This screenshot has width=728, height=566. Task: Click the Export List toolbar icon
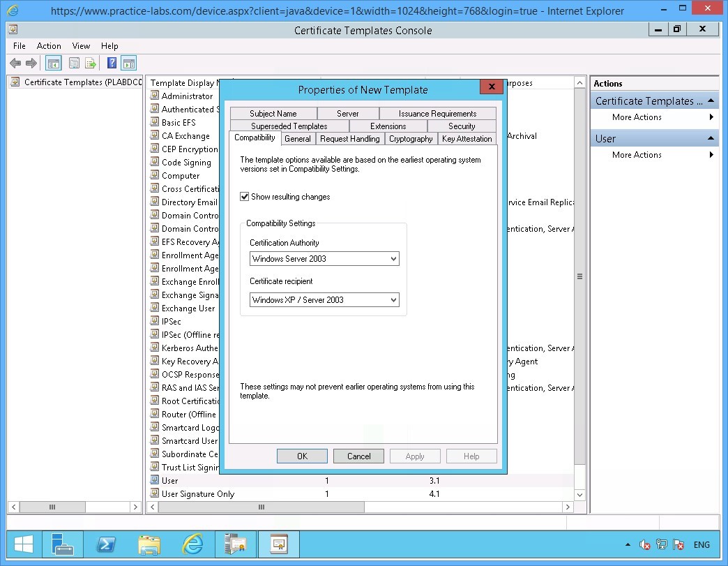(x=91, y=63)
